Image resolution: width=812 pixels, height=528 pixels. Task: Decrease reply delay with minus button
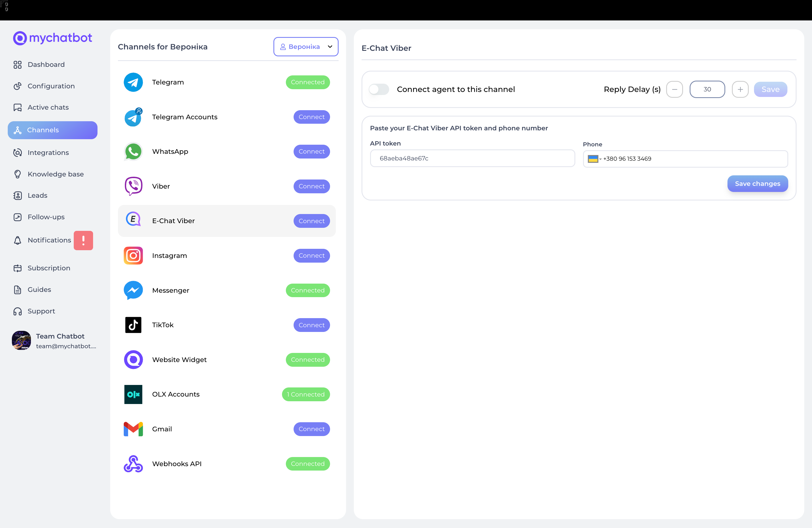(674, 89)
